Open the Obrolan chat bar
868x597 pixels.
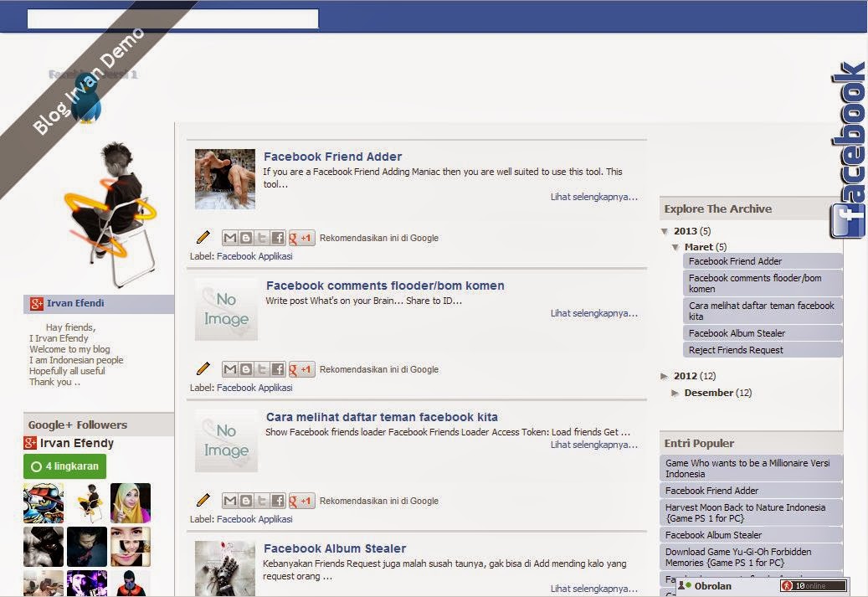763,586
